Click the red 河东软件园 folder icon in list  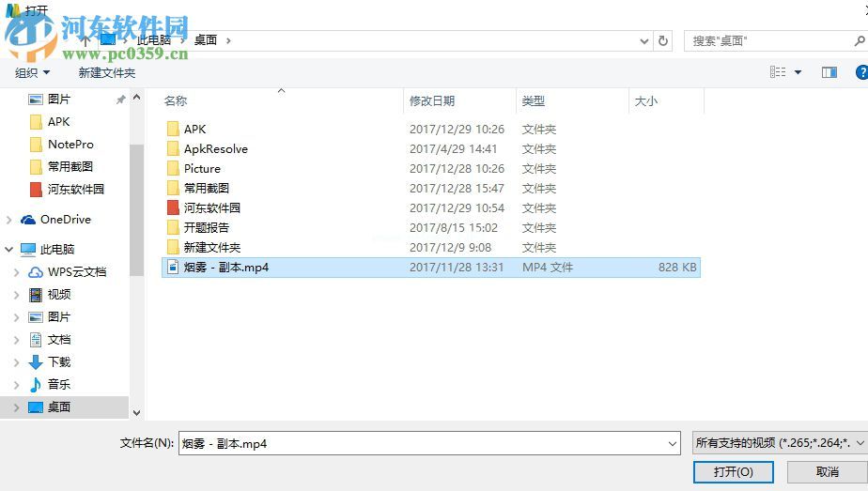173,207
